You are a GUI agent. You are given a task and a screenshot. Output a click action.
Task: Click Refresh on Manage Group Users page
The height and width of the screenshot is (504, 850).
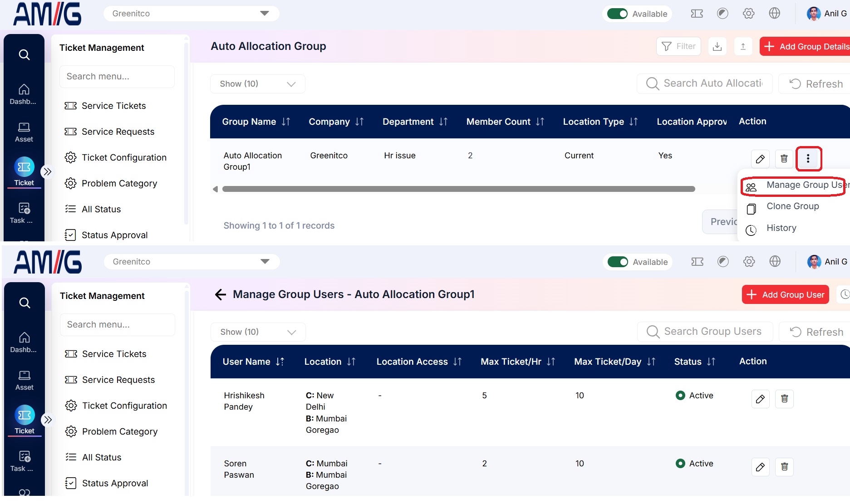pyautogui.click(x=816, y=332)
